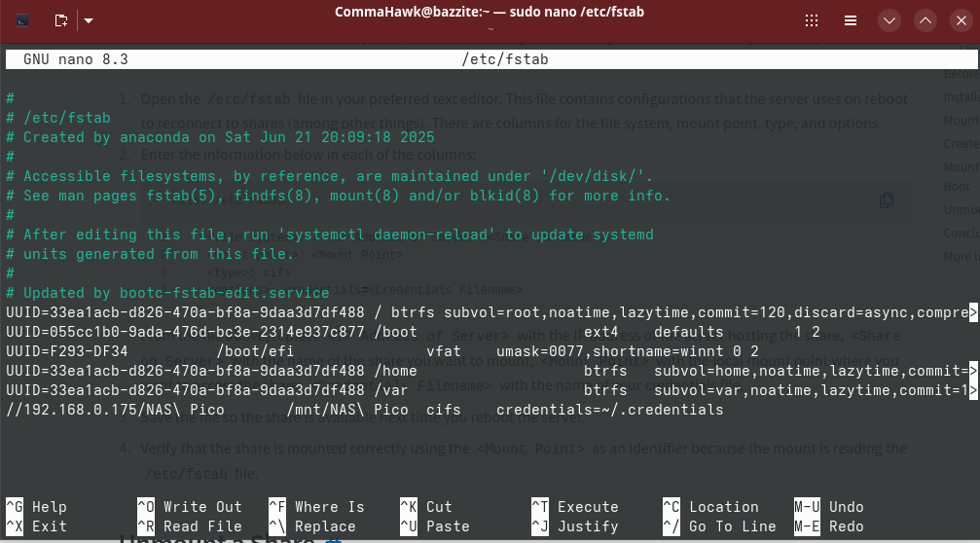Click the terminal app icon in title bar
Viewport: 980px width, 543px height.
pyautogui.click(x=22, y=20)
